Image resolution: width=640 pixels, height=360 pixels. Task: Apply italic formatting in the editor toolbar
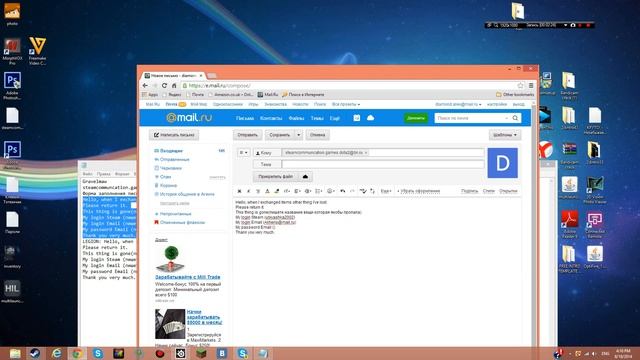pos(249,191)
